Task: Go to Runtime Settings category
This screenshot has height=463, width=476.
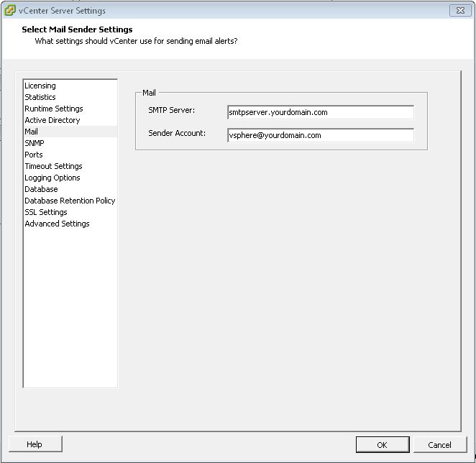Action: [x=54, y=109]
